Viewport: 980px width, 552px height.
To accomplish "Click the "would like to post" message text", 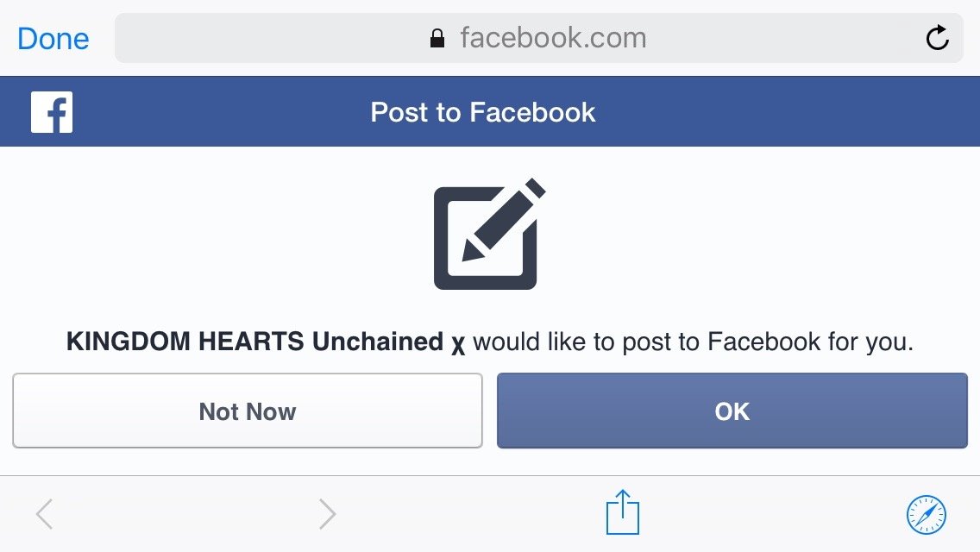I will pyautogui.click(x=693, y=342).
